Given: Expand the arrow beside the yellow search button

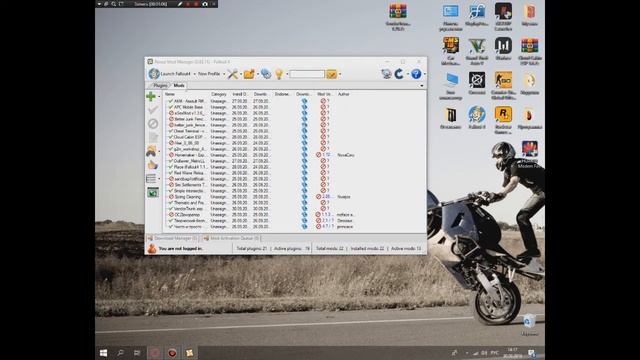Looking at the screenshot, I should [340, 74].
